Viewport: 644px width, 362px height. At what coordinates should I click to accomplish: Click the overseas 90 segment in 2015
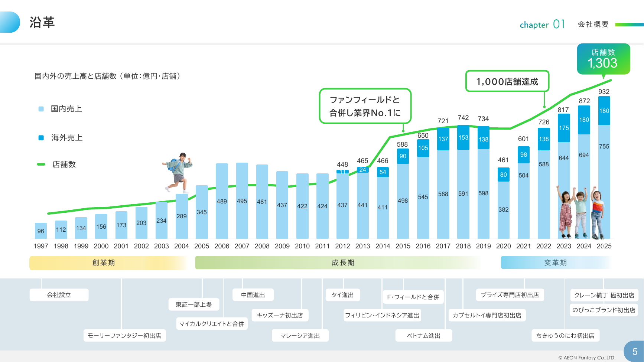(x=403, y=156)
